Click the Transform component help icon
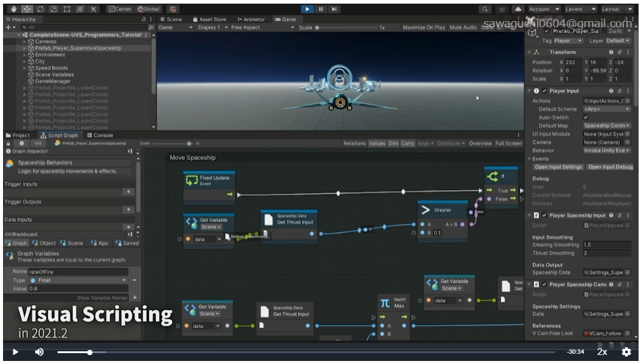This screenshot has width=641, height=364. [611, 52]
